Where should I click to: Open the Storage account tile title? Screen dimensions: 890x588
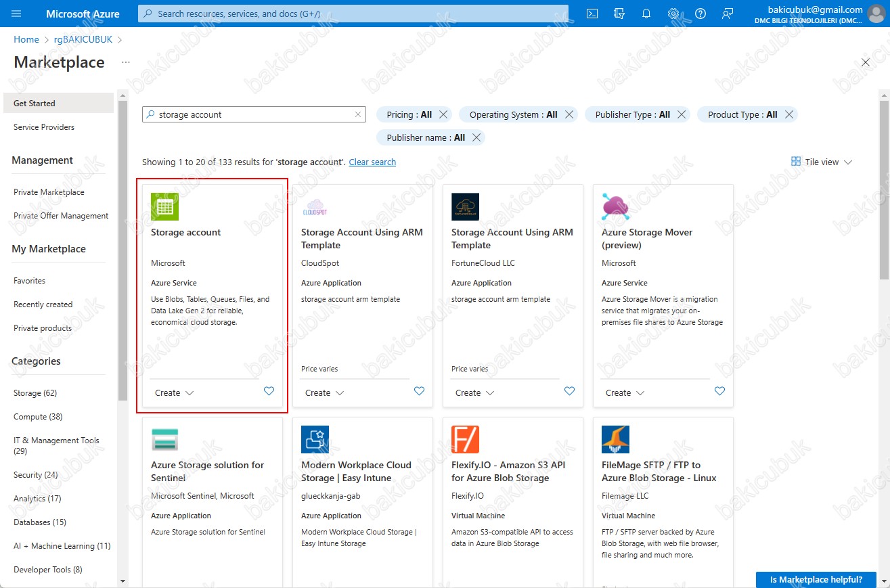pos(186,232)
